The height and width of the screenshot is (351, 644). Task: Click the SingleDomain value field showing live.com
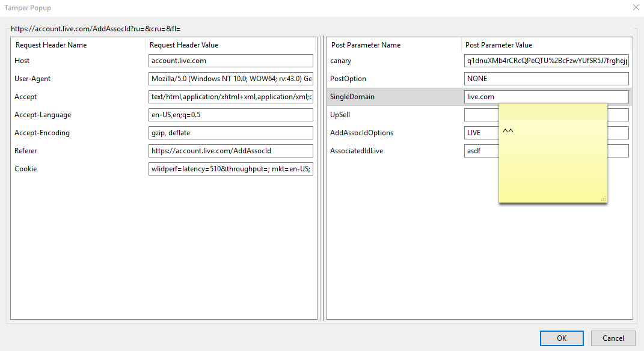pos(546,96)
